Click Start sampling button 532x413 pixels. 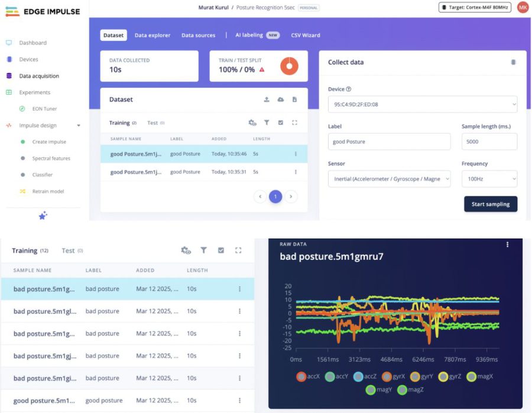(491, 204)
